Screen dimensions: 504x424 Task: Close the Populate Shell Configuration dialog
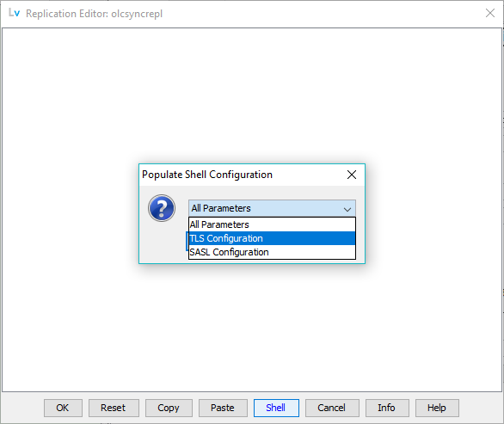click(352, 175)
